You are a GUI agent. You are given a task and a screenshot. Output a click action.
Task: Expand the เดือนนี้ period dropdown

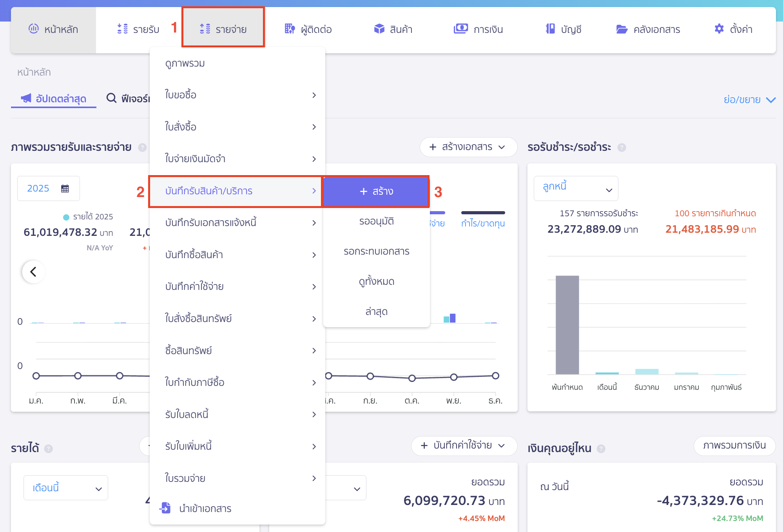pyautogui.click(x=66, y=488)
